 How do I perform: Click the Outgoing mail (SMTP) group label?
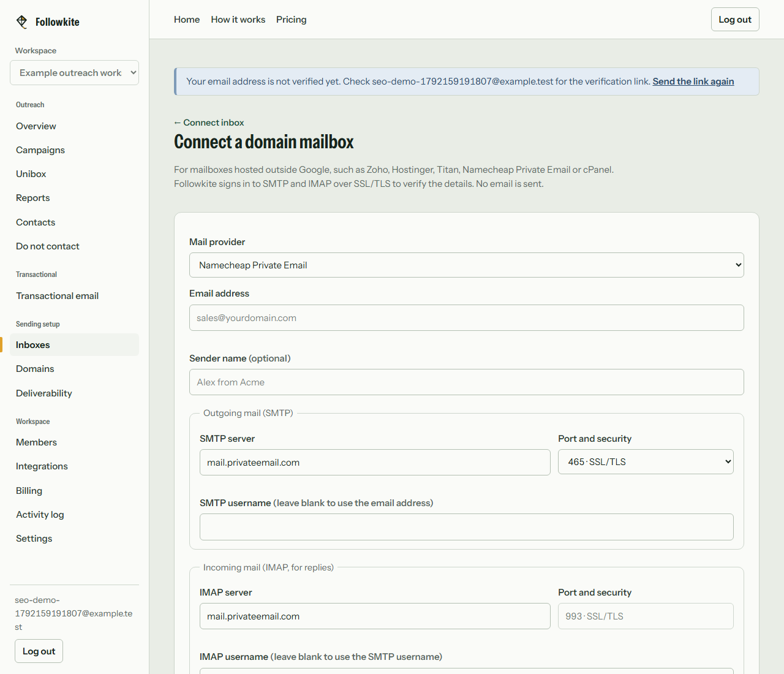click(248, 413)
